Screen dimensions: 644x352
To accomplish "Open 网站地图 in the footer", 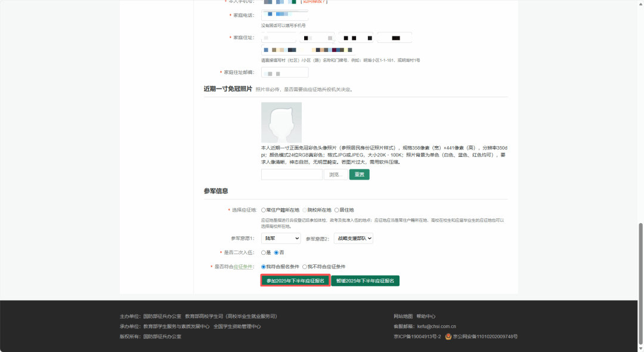I will [x=403, y=316].
